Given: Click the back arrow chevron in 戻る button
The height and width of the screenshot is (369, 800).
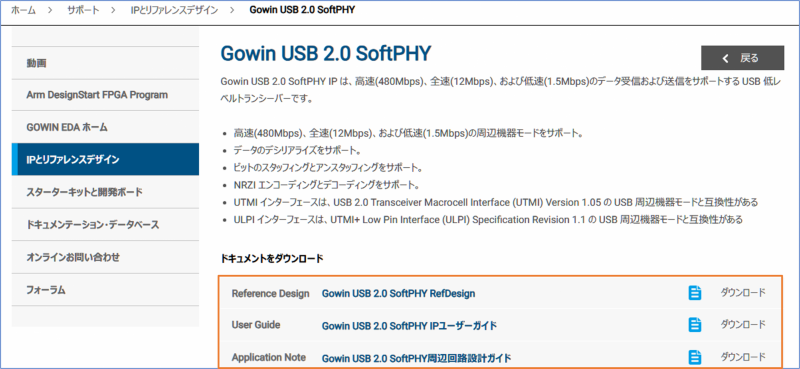Looking at the screenshot, I should [726, 58].
